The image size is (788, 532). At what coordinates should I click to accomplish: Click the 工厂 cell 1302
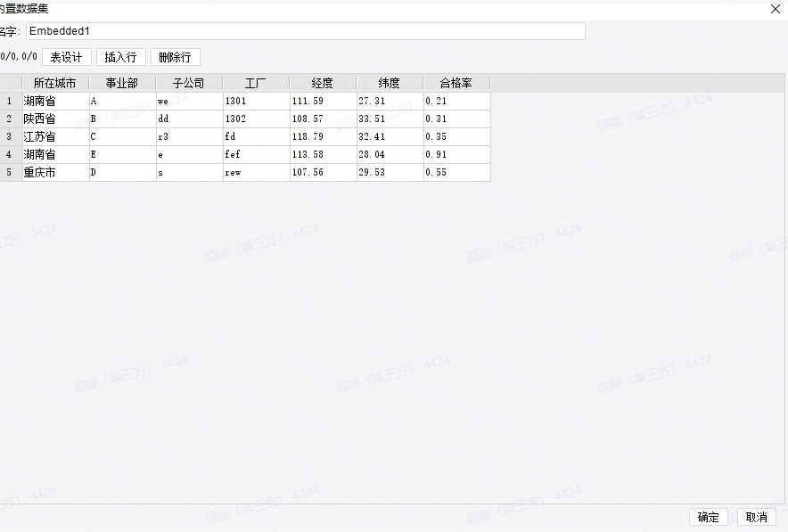click(x=257, y=119)
